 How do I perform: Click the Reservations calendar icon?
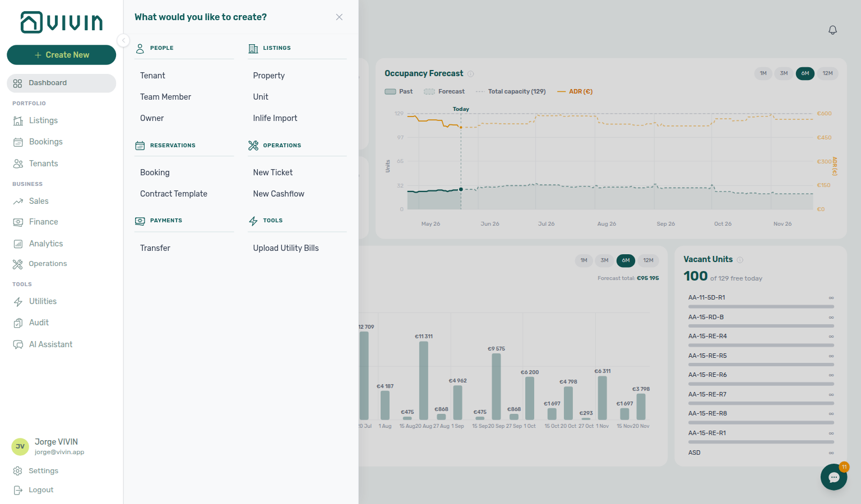pos(140,146)
